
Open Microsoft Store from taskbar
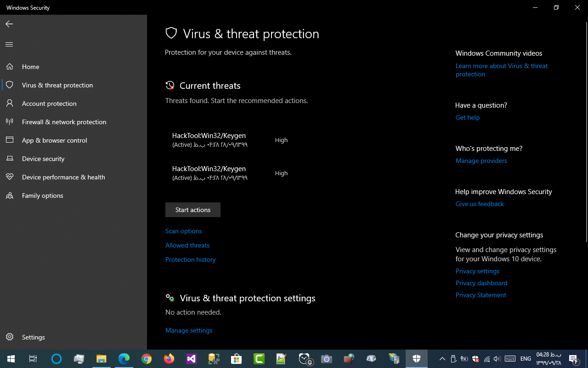click(236, 359)
